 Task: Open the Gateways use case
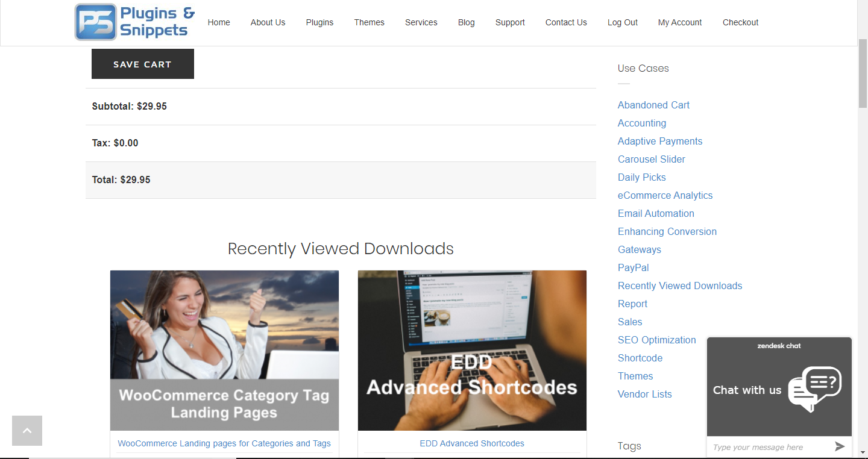pos(640,249)
